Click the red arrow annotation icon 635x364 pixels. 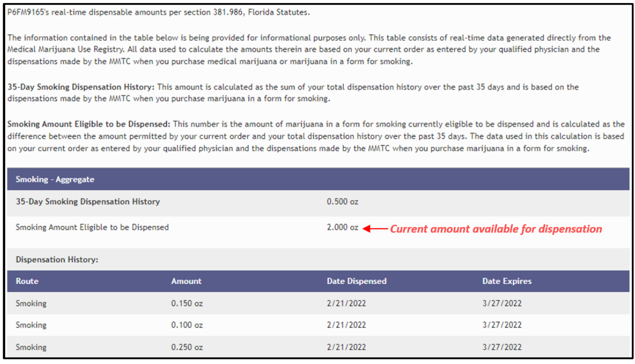tap(374, 228)
